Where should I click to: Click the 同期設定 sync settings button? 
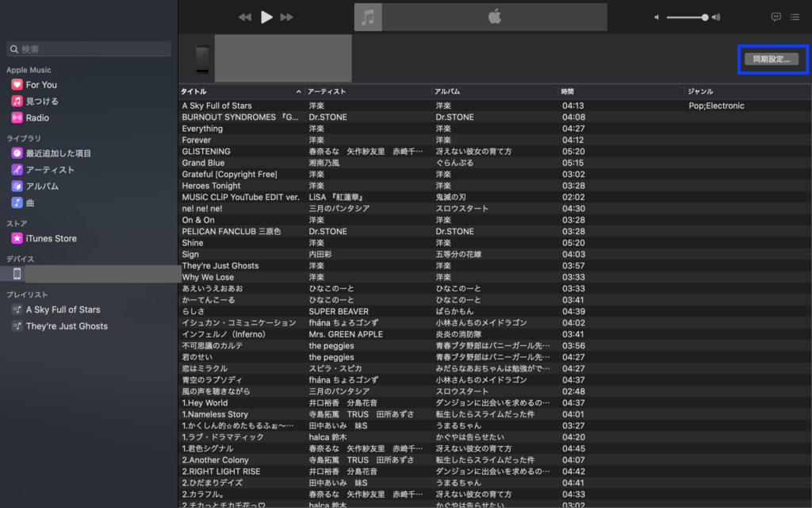pos(772,59)
